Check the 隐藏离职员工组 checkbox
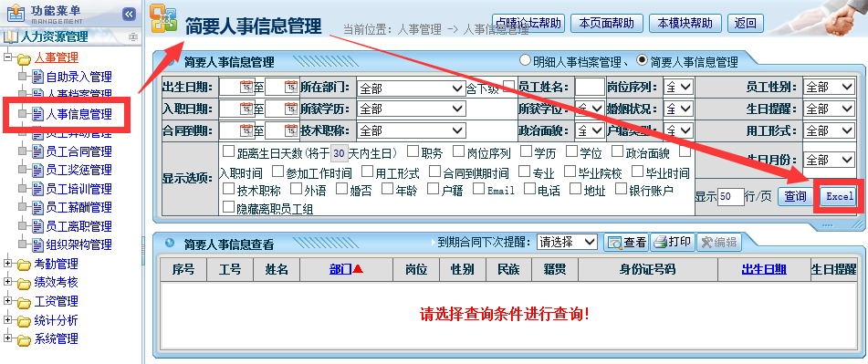The width and height of the screenshot is (868, 364). tap(228, 207)
